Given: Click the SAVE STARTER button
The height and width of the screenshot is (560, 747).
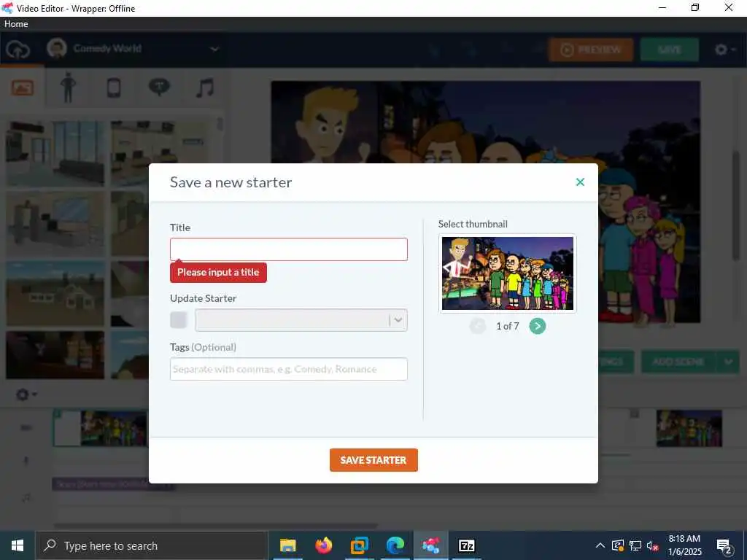Looking at the screenshot, I should (x=373, y=460).
